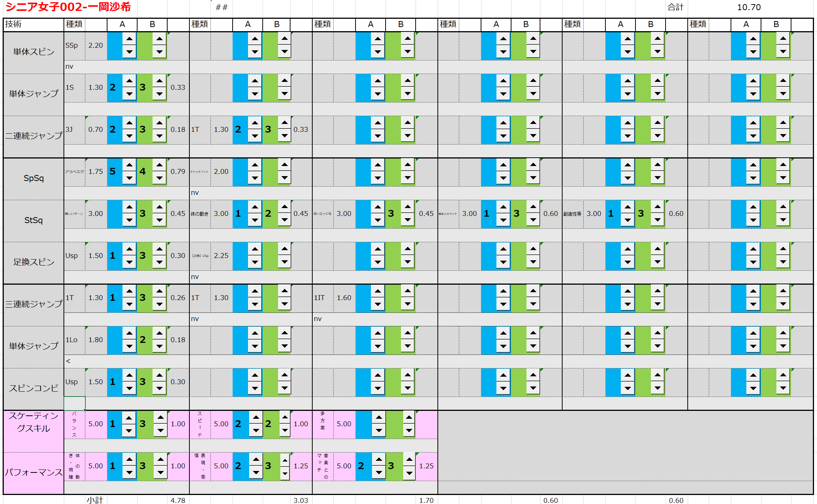The image size is (817, 504).
Task: Click the SpSq element label cell
Action: 33,178
